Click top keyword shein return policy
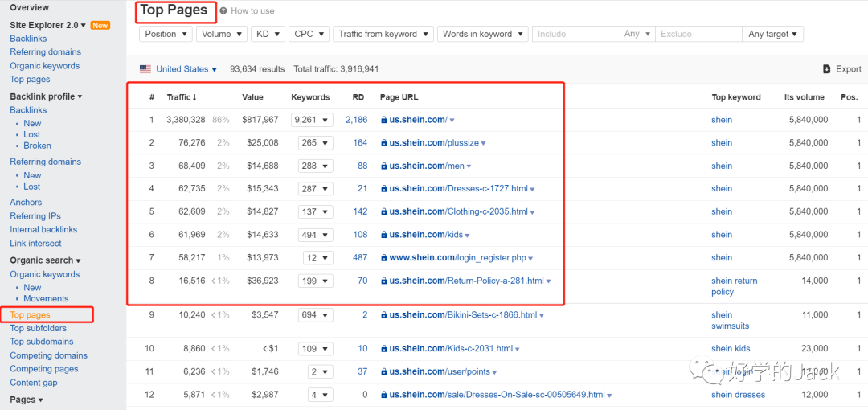 pyautogui.click(x=734, y=286)
